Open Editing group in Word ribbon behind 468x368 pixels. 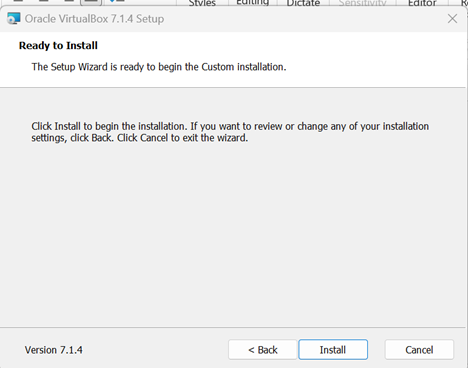[252, 3]
